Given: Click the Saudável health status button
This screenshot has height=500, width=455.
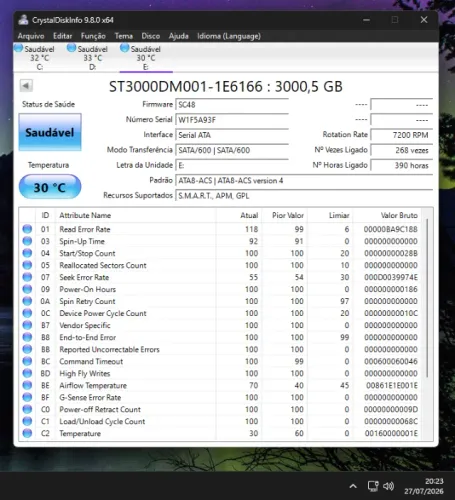Looking at the screenshot, I should click(50, 132).
